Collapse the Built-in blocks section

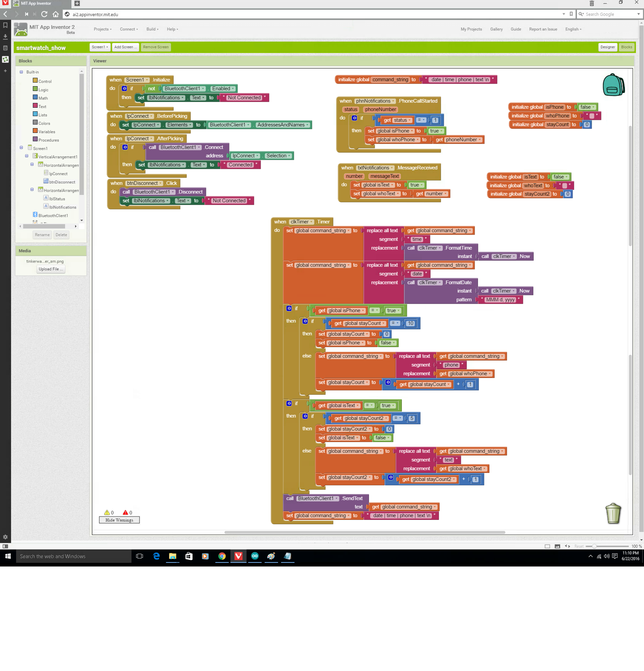click(22, 72)
